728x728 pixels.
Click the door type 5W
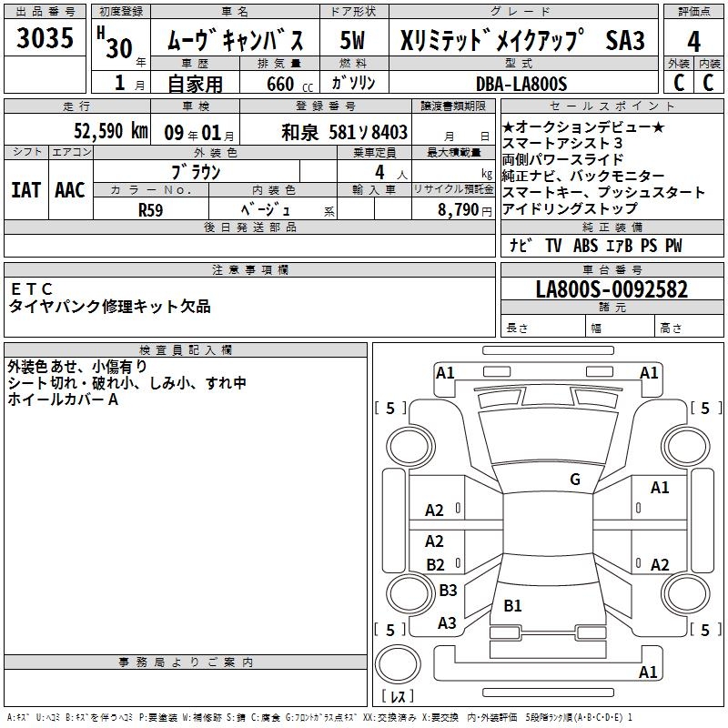[x=352, y=40]
